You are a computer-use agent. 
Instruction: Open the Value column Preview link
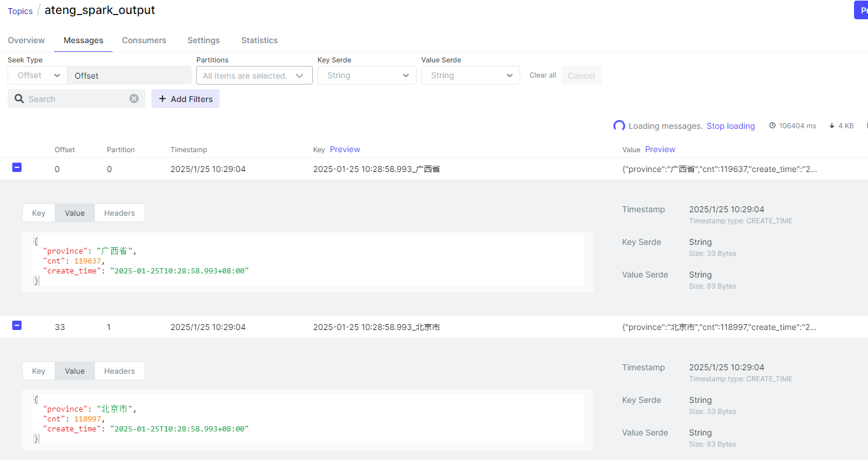pos(660,149)
